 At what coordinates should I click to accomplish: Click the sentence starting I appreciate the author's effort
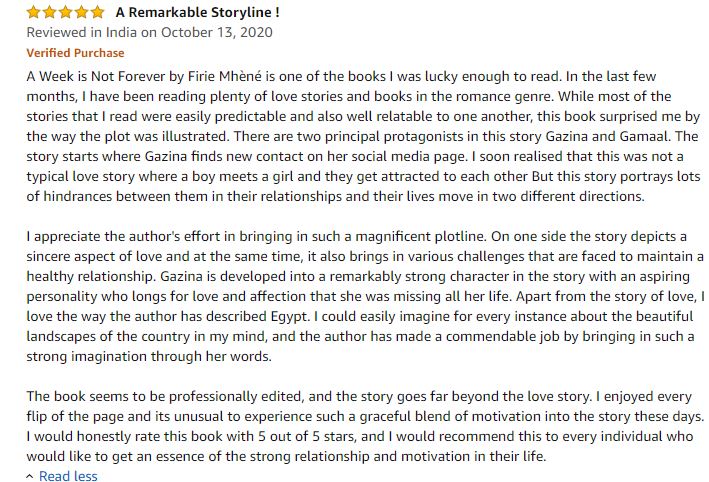point(257,236)
